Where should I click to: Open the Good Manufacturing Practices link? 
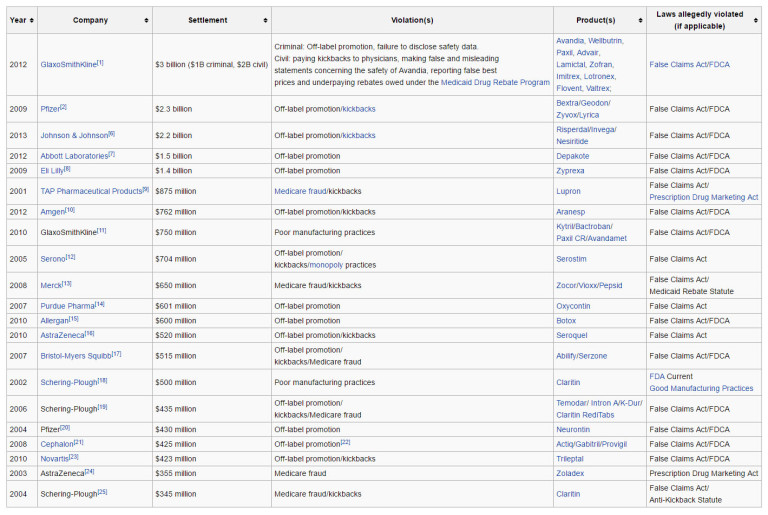tap(701, 388)
